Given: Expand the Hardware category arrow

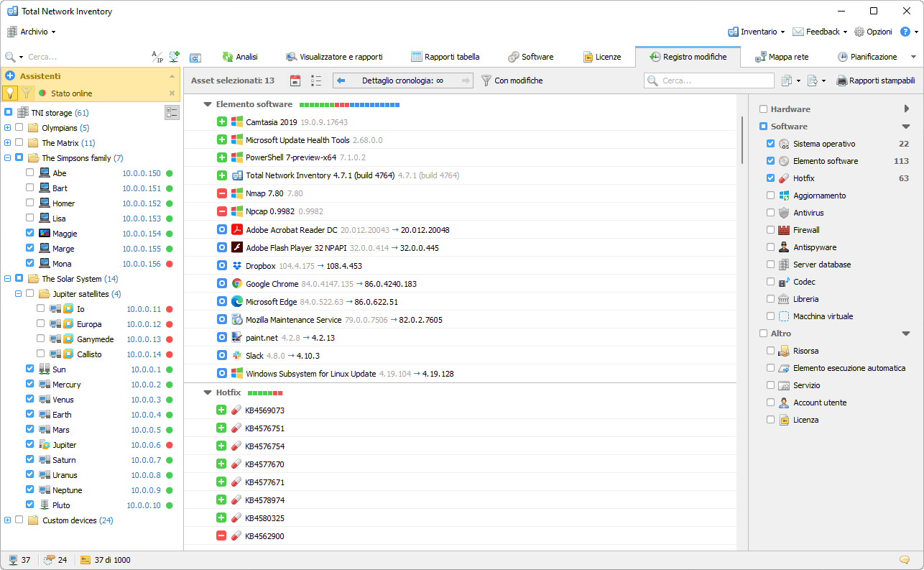Looking at the screenshot, I should coord(906,109).
